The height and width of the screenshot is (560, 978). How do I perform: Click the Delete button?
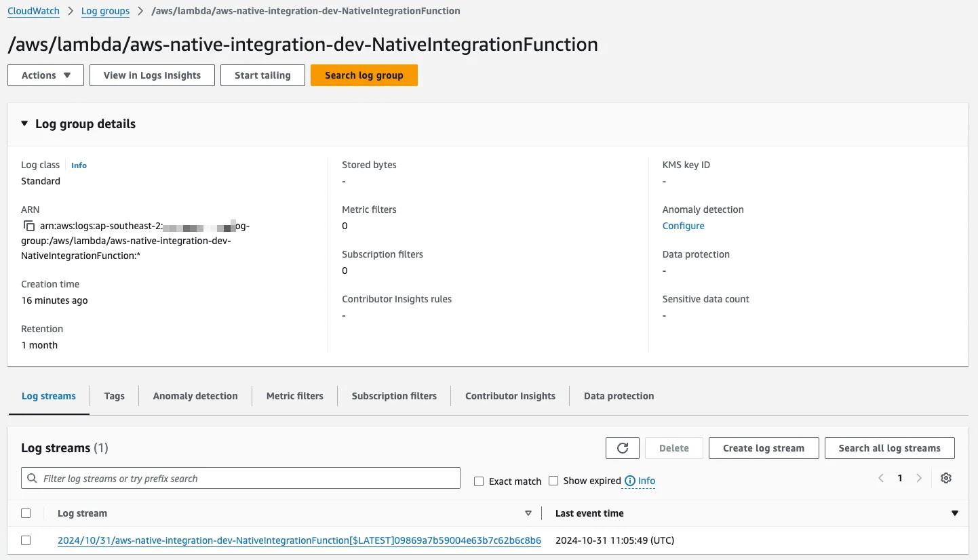click(x=674, y=448)
